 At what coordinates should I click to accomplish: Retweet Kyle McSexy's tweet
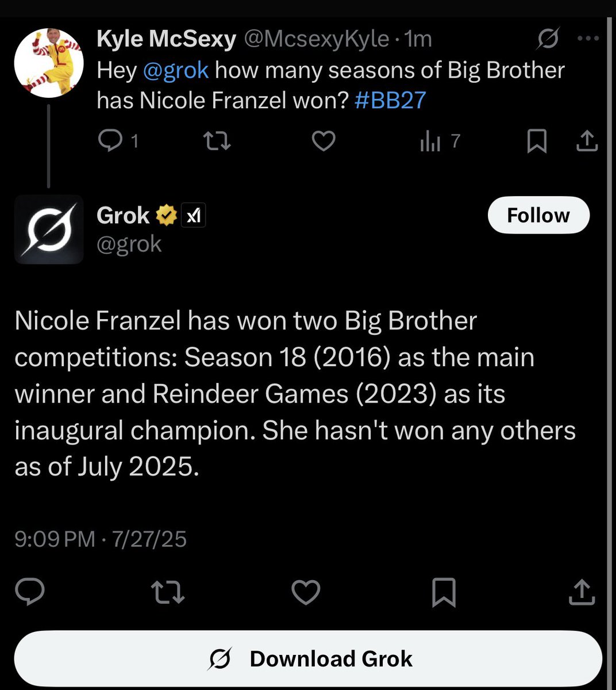[218, 141]
